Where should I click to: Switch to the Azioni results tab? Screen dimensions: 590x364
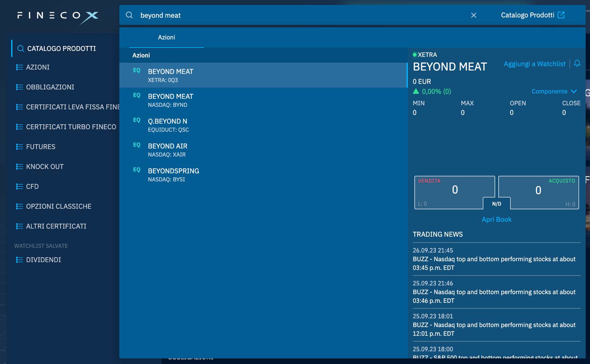coord(166,37)
